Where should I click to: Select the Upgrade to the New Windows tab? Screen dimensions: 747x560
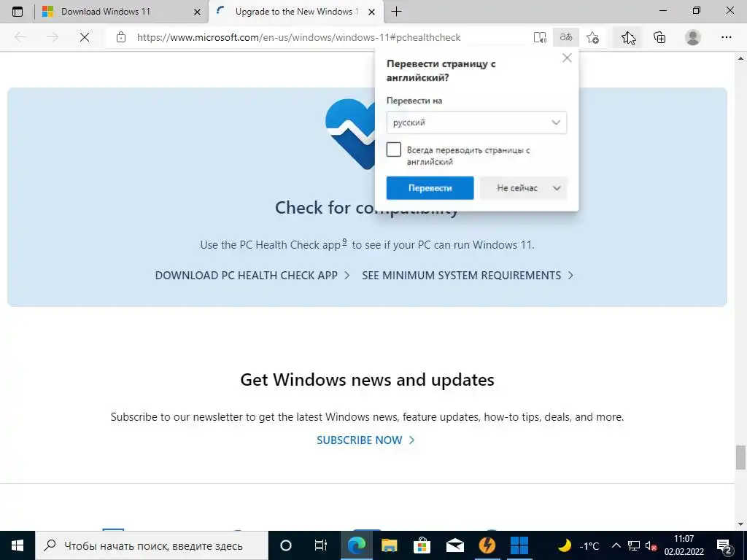[x=296, y=12]
